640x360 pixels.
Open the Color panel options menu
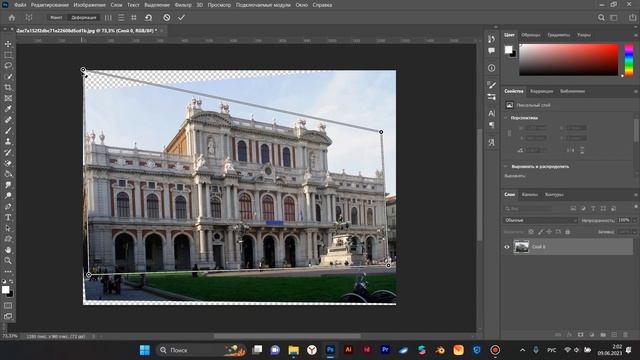pyautogui.click(x=636, y=36)
